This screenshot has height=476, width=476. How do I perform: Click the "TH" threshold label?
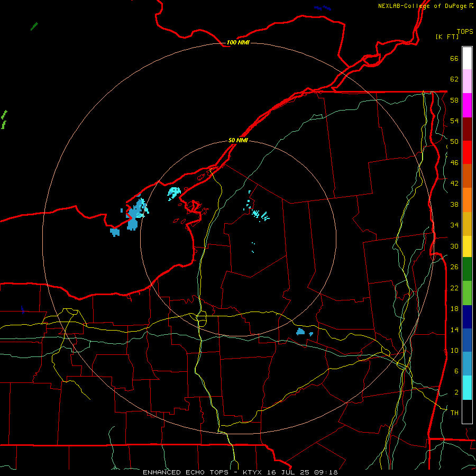(454, 413)
